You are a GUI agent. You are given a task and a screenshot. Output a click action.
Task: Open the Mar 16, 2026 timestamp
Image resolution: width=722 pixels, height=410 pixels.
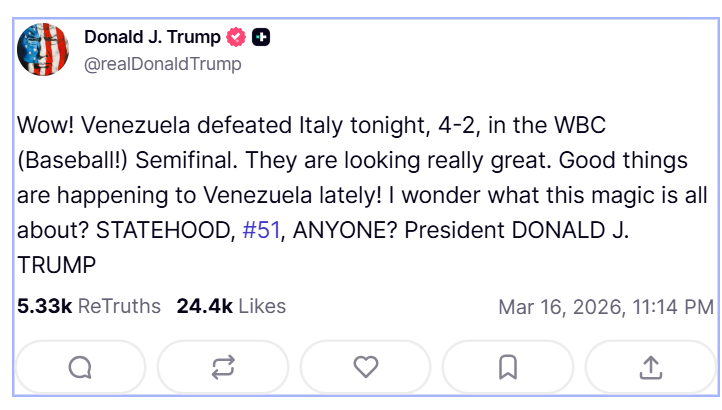605,307
